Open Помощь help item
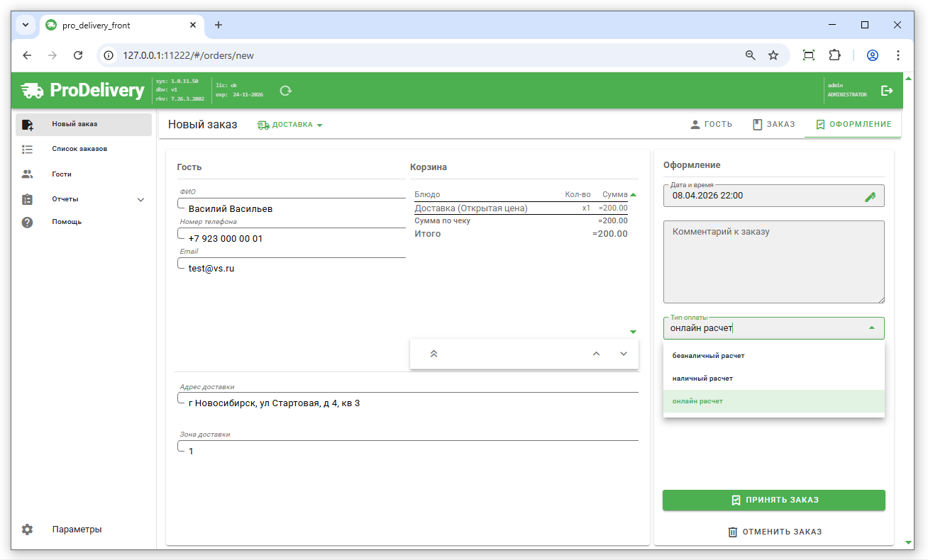This screenshot has height=560, width=928. [x=67, y=222]
